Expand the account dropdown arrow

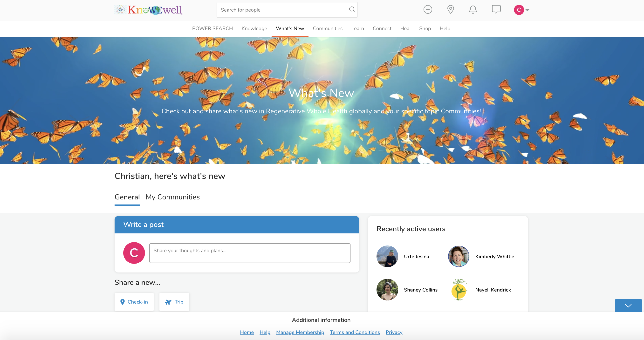pyautogui.click(x=528, y=10)
